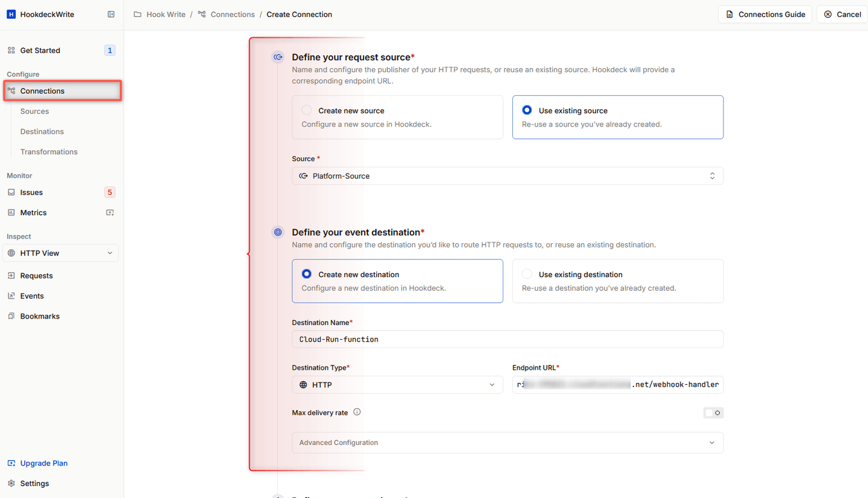Viewport: 868px width, 498px height.
Task: Click the info icon beside Max delivery rate
Action: tap(357, 412)
